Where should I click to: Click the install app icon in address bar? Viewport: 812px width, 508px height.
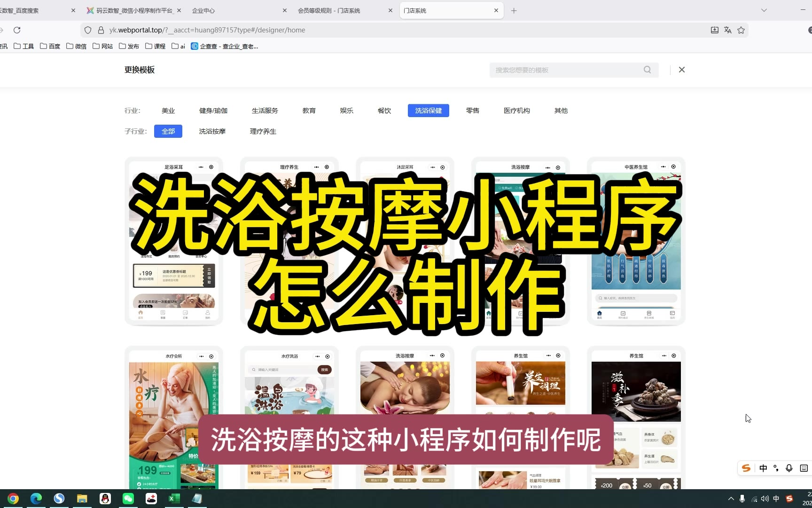click(714, 30)
